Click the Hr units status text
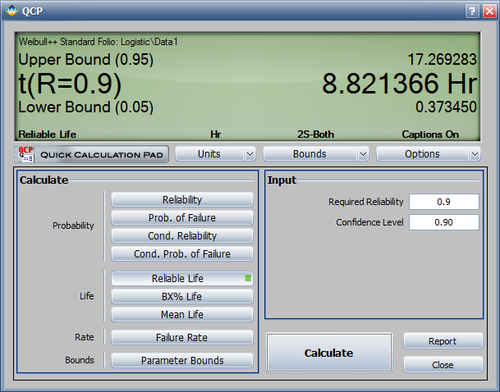This screenshot has height=392, width=500. pos(215,134)
